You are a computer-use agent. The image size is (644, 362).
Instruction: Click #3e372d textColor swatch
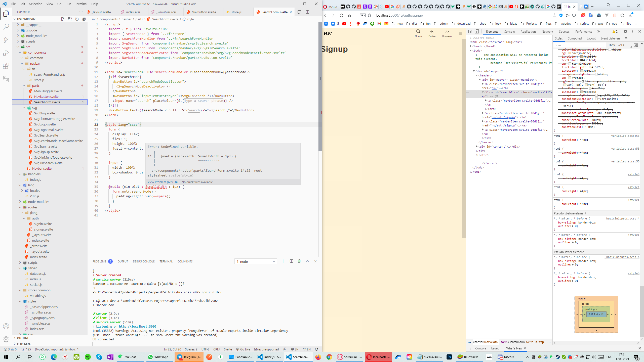[582, 60]
